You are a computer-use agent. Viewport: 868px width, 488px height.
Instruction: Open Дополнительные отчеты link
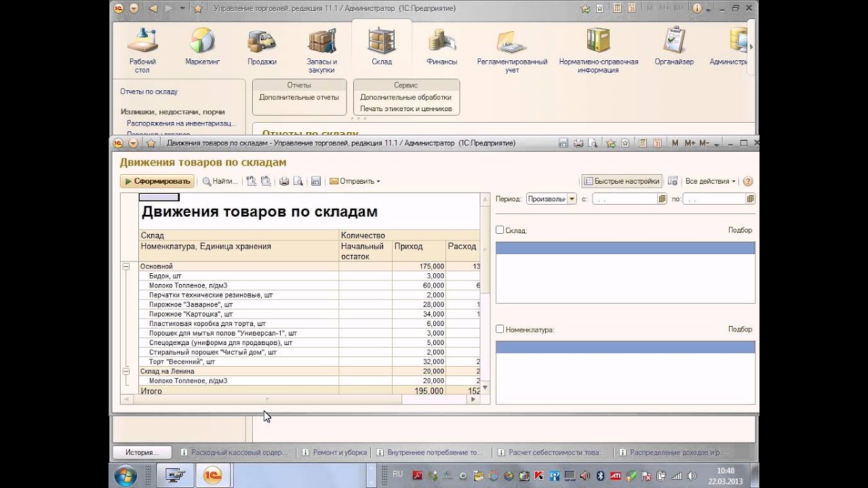click(298, 97)
